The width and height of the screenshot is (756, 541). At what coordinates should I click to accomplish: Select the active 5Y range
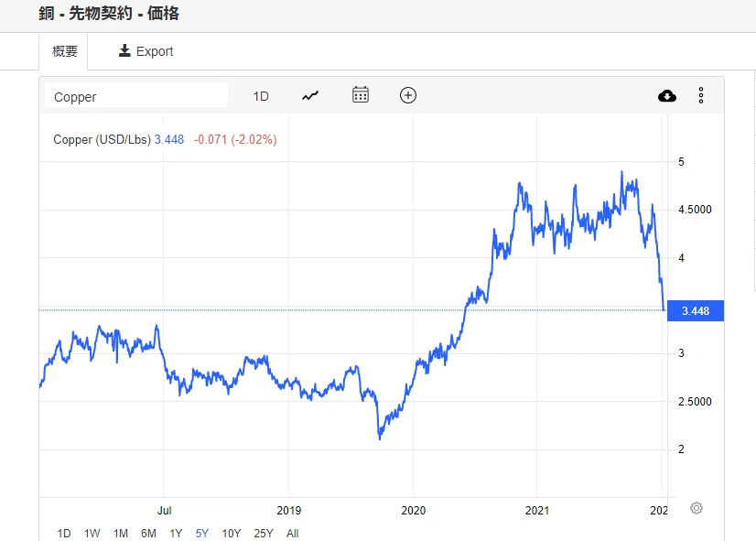click(x=202, y=534)
